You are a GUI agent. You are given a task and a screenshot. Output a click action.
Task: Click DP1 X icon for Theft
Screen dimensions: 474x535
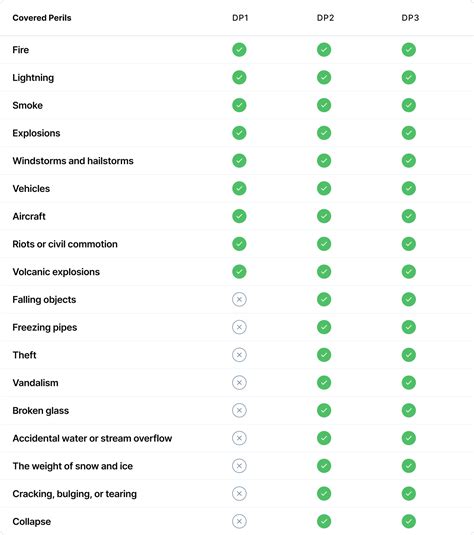point(239,355)
